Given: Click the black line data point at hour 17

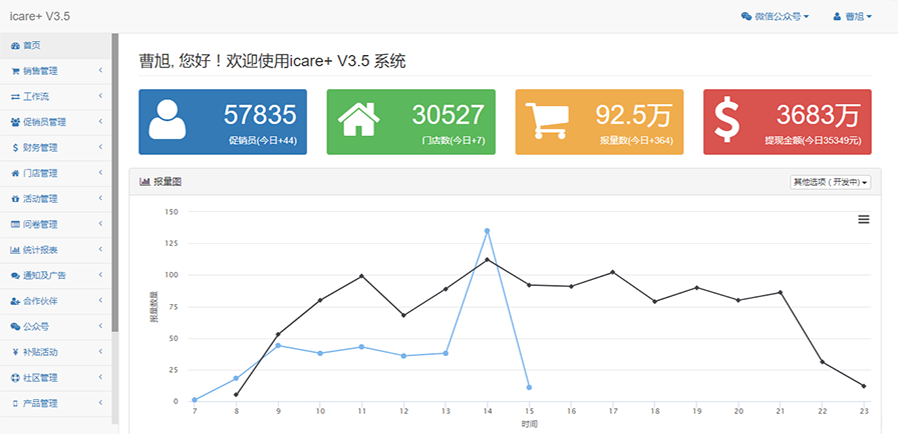Looking at the screenshot, I should [613, 272].
